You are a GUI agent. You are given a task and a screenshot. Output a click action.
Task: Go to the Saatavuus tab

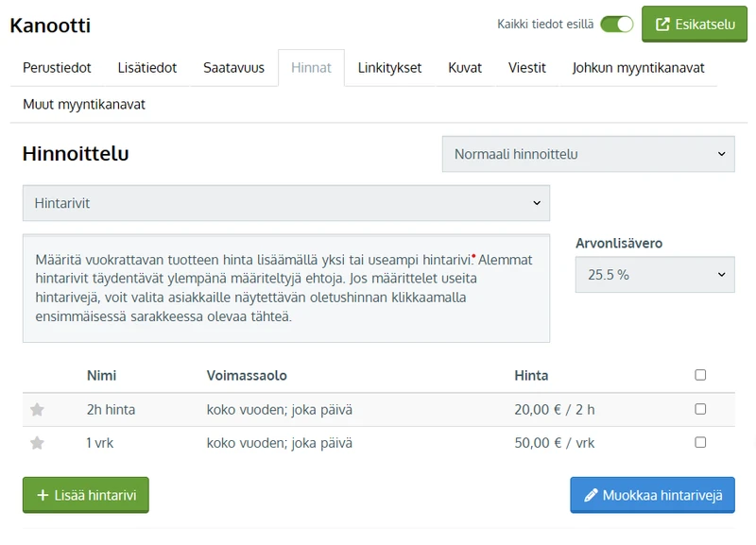coord(233,68)
